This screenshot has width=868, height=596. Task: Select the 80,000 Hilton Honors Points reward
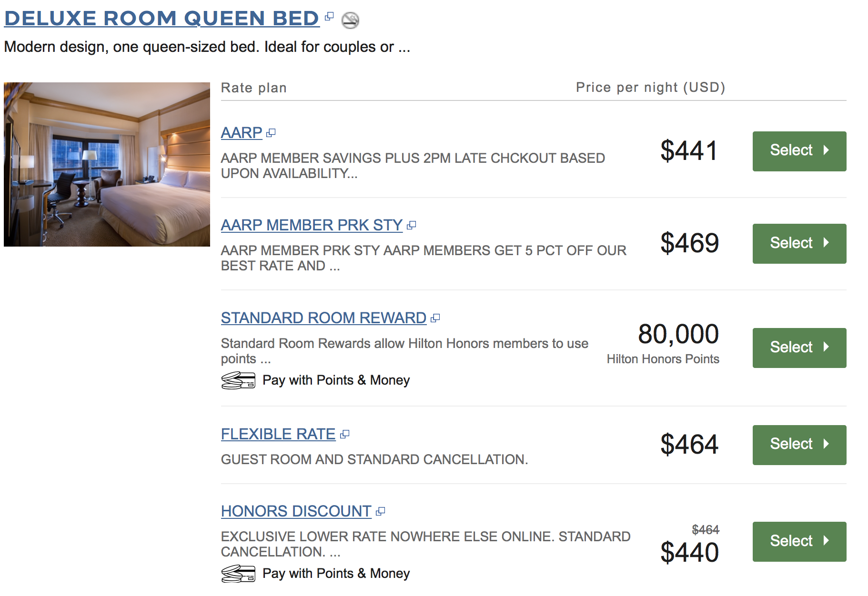pos(799,348)
